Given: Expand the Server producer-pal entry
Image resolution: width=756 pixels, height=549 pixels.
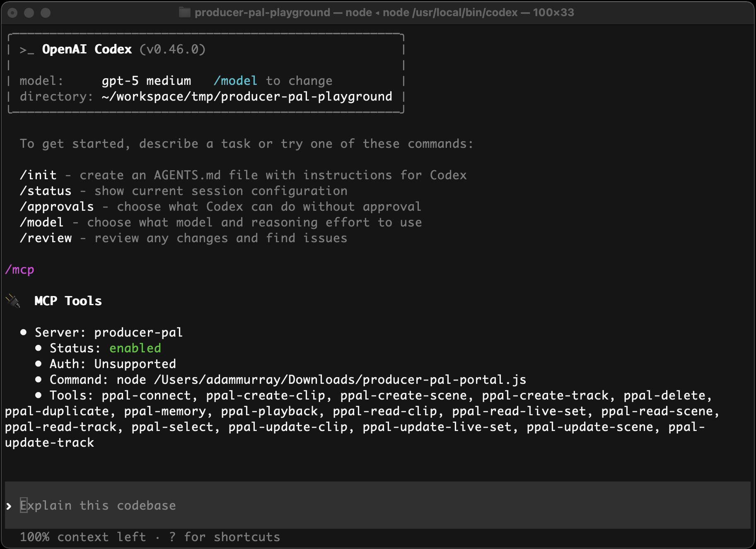Looking at the screenshot, I should pyautogui.click(x=109, y=332).
